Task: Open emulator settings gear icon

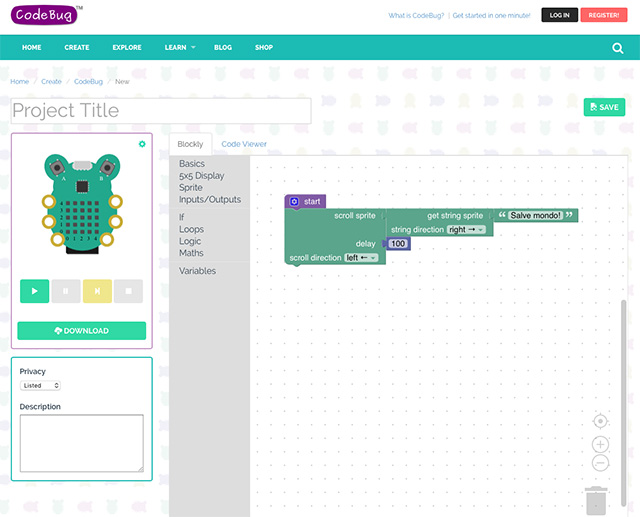Action: tap(142, 144)
